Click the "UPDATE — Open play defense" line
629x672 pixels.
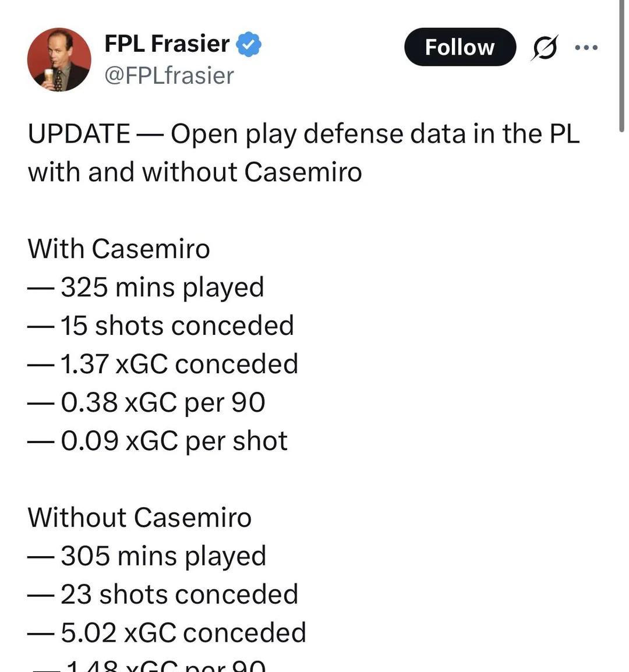303,134
